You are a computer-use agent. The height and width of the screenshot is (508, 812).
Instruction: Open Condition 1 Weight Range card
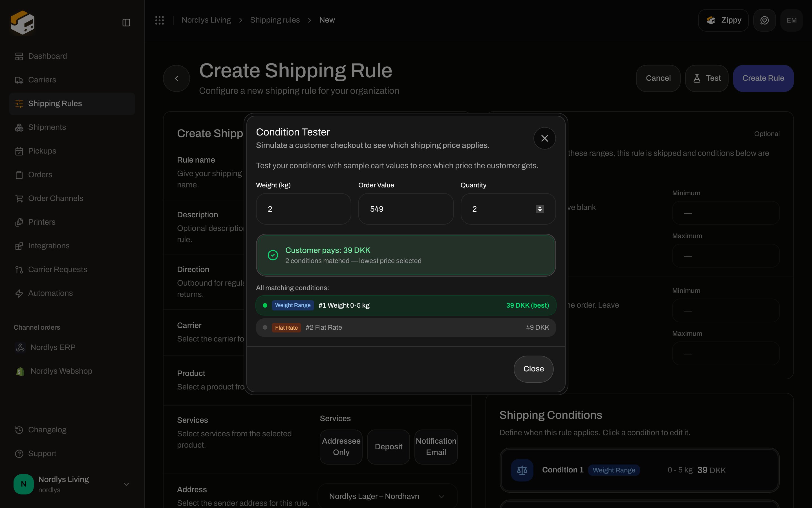click(639, 470)
